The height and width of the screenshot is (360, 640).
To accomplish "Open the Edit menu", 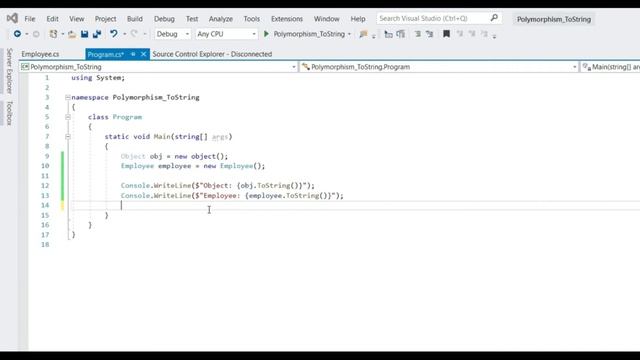I will coord(52,19).
